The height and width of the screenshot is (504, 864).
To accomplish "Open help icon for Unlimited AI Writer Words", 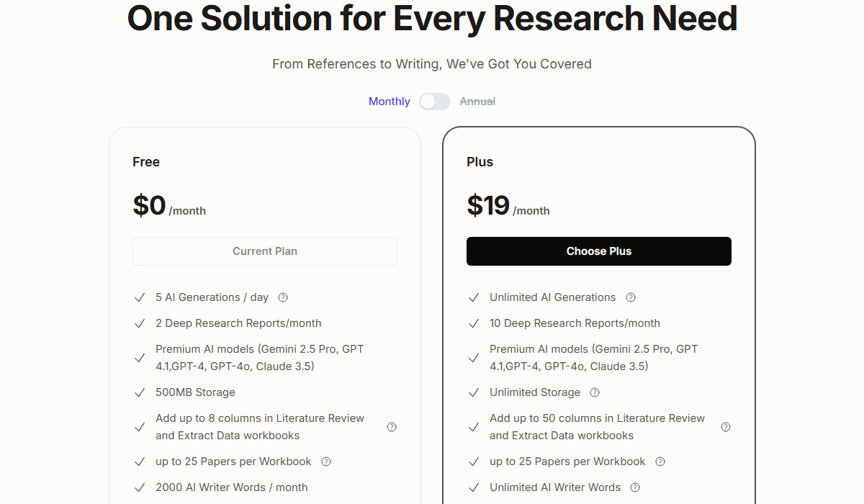I will 635,487.
